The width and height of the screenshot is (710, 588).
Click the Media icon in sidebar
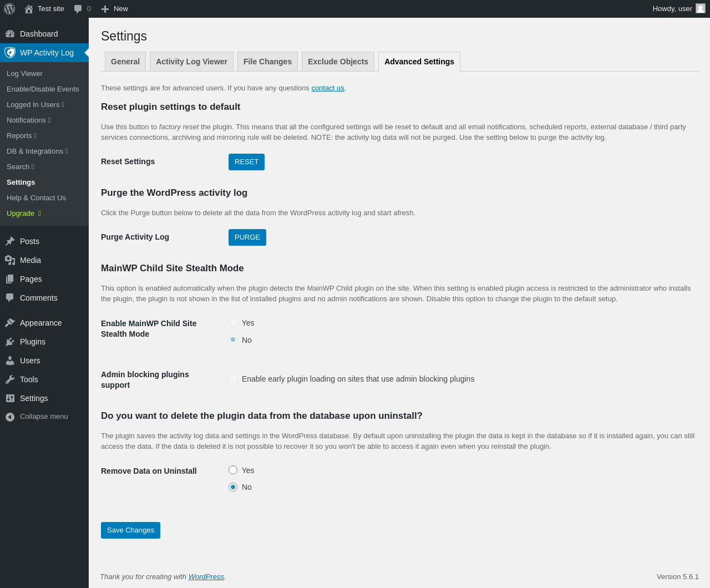click(x=10, y=260)
